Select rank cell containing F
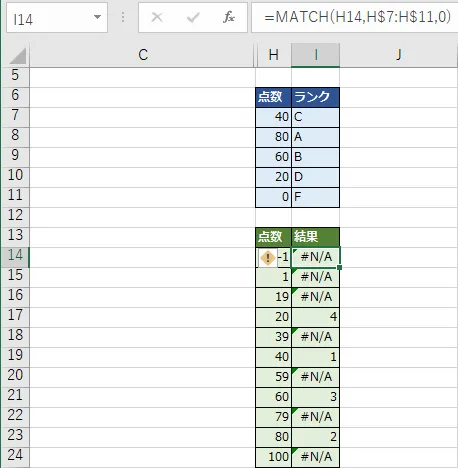 click(316, 197)
